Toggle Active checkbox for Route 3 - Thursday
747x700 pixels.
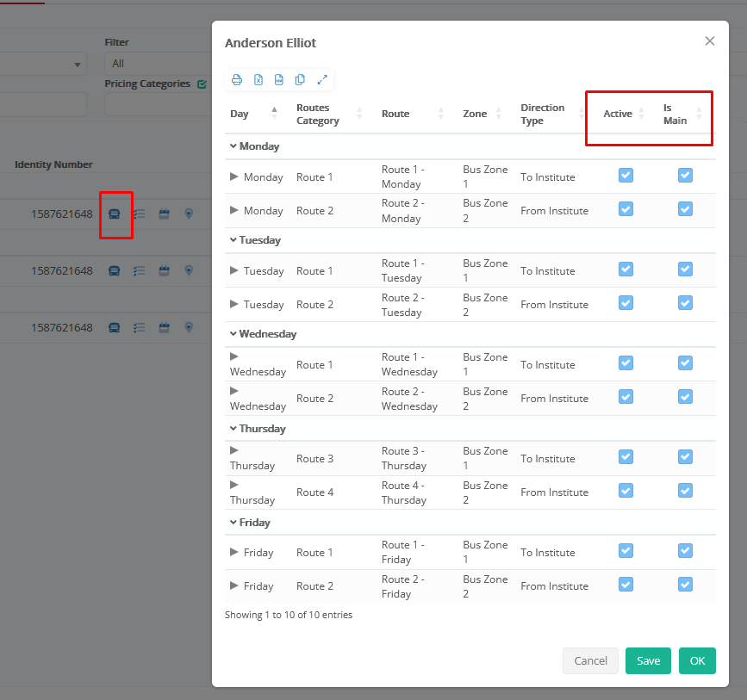(x=626, y=457)
